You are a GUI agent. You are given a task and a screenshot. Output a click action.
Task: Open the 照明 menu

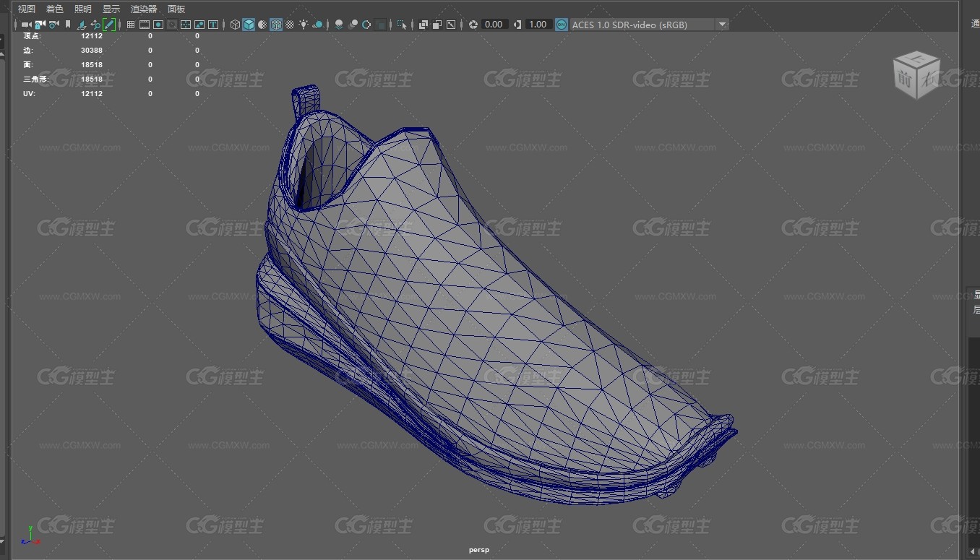click(83, 9)
